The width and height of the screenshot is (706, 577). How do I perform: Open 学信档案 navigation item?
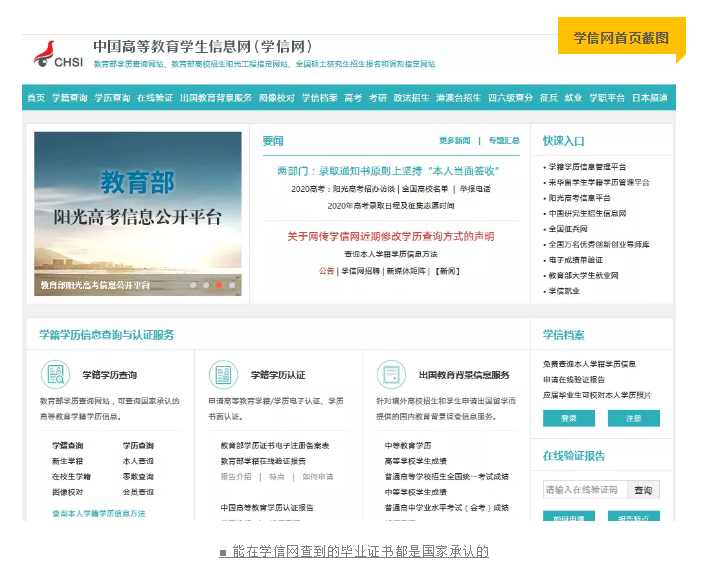coord(320,98)
